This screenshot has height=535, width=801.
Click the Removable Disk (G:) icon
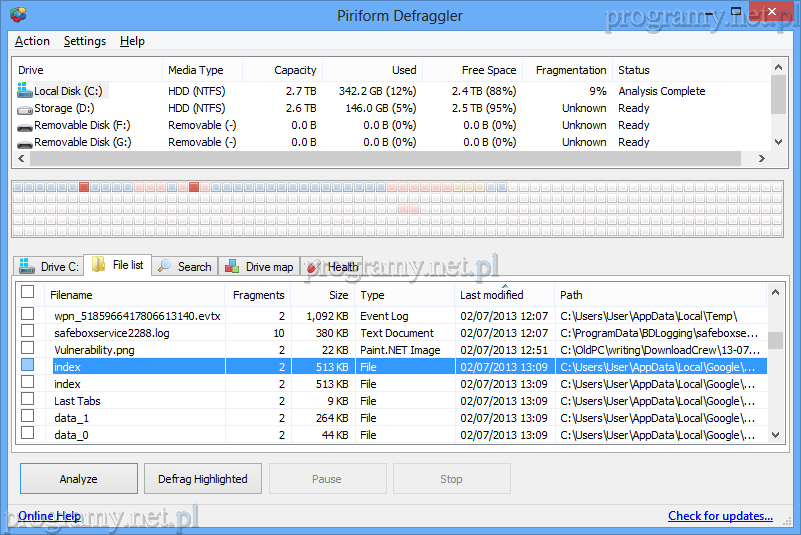pos(25,142)
